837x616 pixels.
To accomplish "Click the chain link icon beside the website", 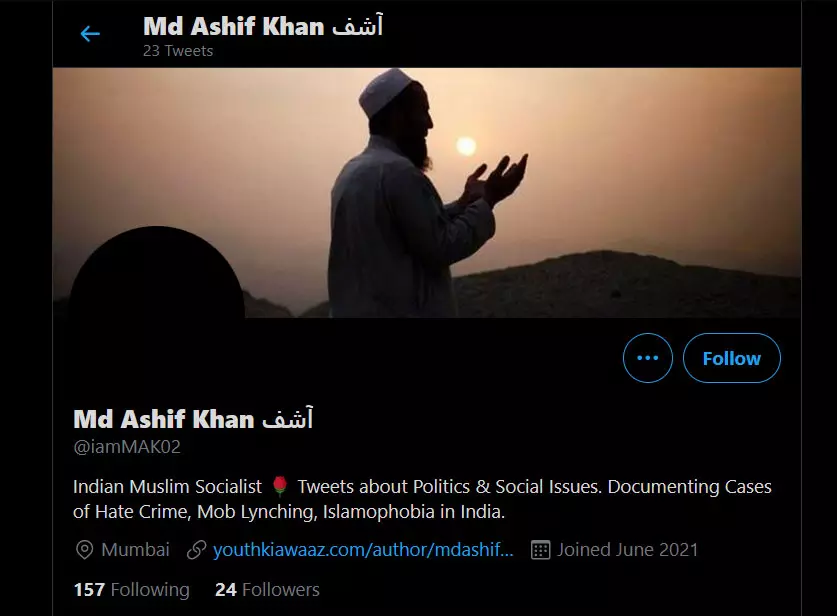I will point(196,549).
